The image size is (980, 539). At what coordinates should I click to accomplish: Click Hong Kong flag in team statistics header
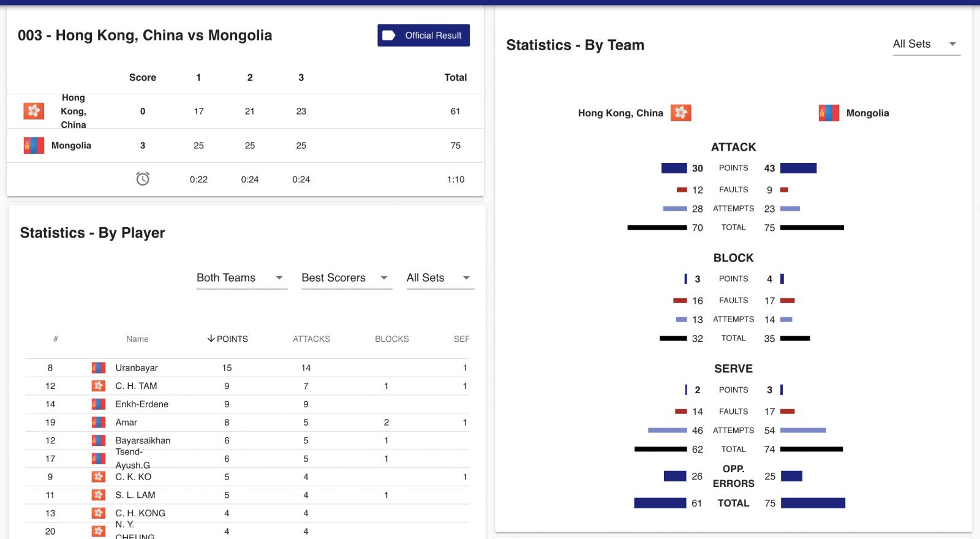[680, 113]
